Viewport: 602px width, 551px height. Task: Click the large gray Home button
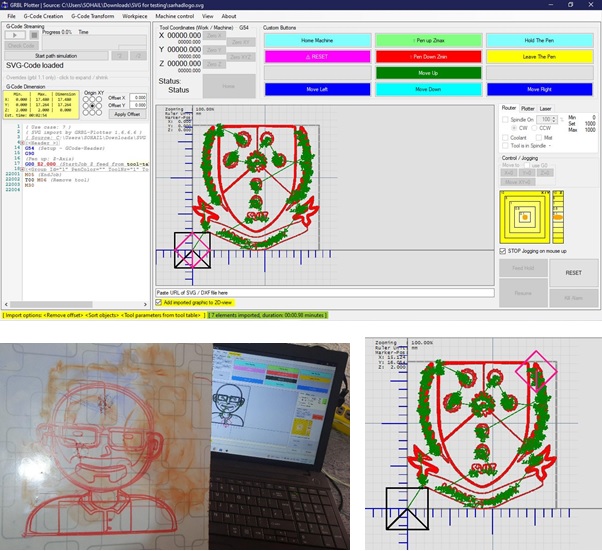pyautogui.click(x=229, y=86)
